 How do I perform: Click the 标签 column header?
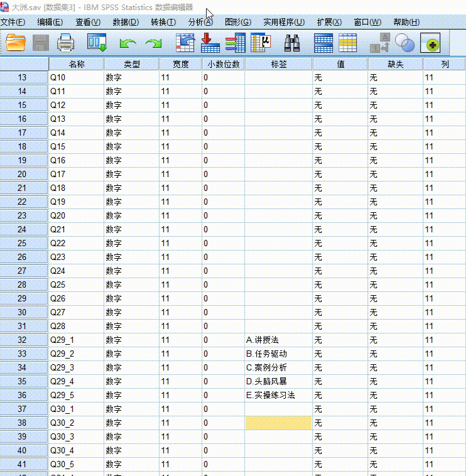tap(279, 64)
